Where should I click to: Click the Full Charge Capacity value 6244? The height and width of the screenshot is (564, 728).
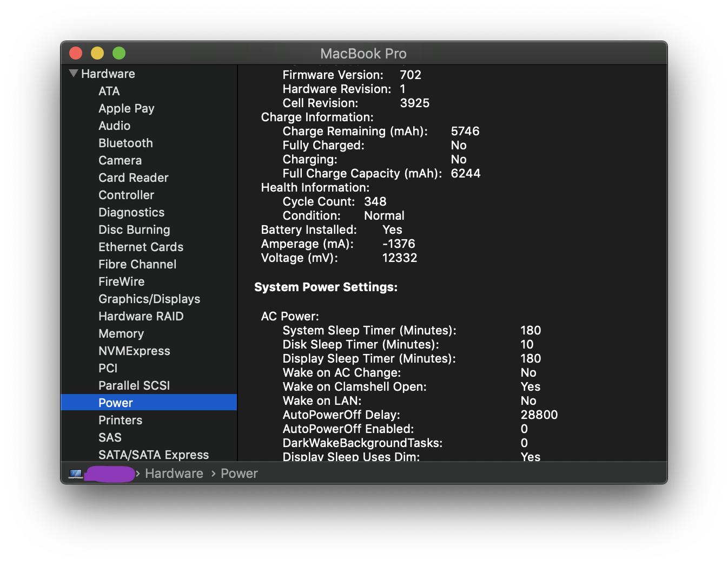pos(466,173)
